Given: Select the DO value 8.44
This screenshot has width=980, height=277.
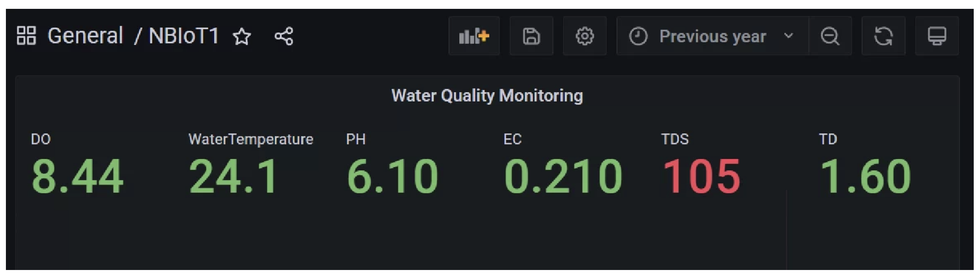Looking at the screenshot, I should pos(78,177).
